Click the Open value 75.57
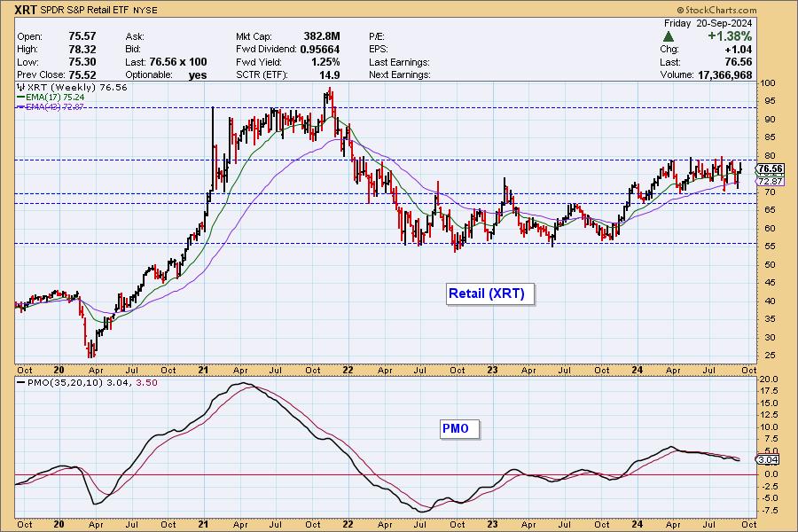Screen dimensions: 798x532 pos(82,36)
